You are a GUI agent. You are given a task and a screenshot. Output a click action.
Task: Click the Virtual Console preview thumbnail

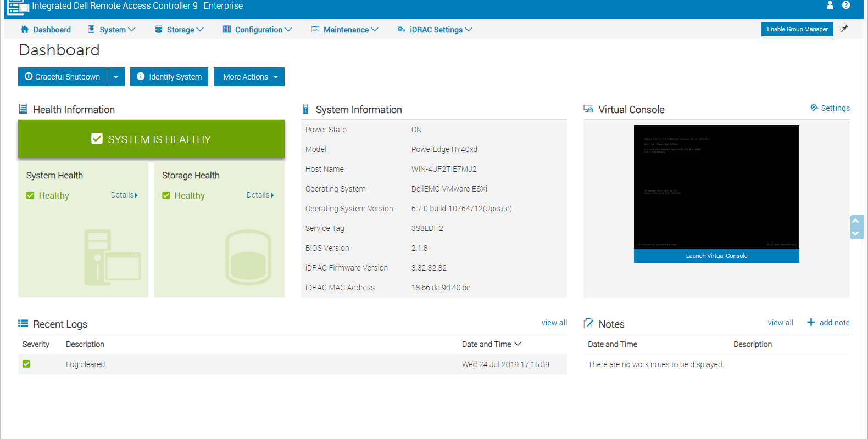(x=716, y=187)
